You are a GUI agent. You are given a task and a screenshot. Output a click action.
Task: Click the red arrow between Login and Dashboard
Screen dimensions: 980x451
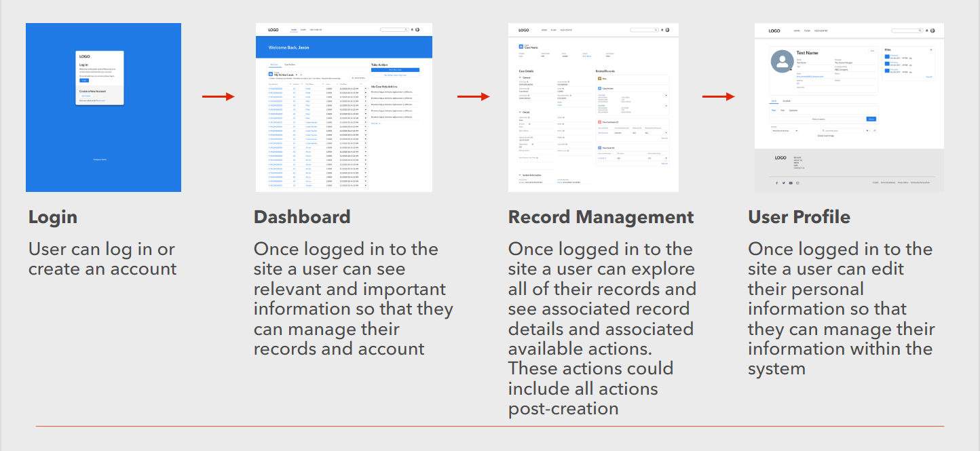point(218,96)
